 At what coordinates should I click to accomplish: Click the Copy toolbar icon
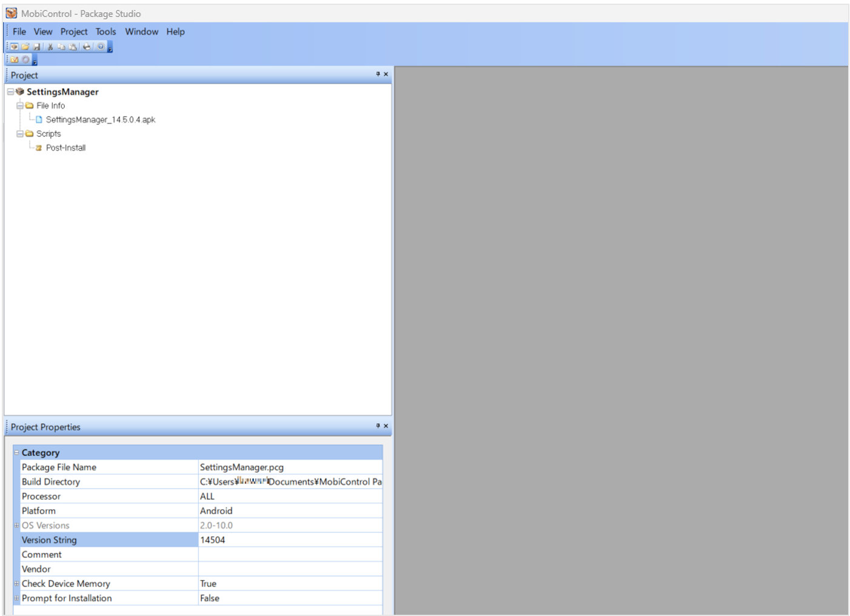point(62,47)
